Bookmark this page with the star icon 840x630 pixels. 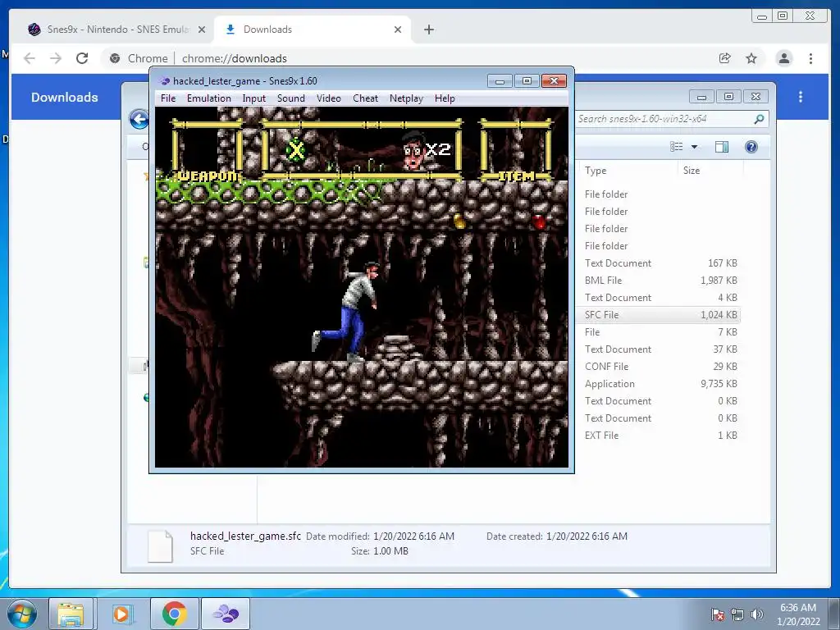click(x=751, y=58)
